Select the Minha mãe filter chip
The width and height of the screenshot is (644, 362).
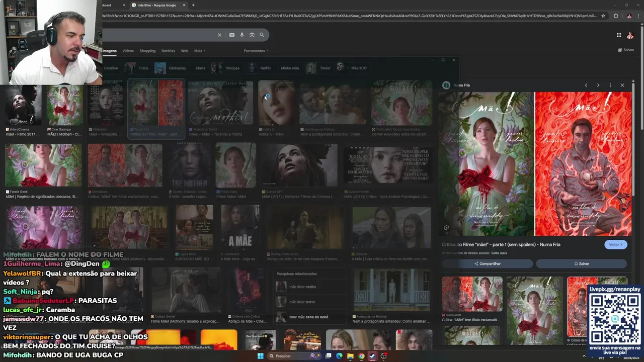290,68
